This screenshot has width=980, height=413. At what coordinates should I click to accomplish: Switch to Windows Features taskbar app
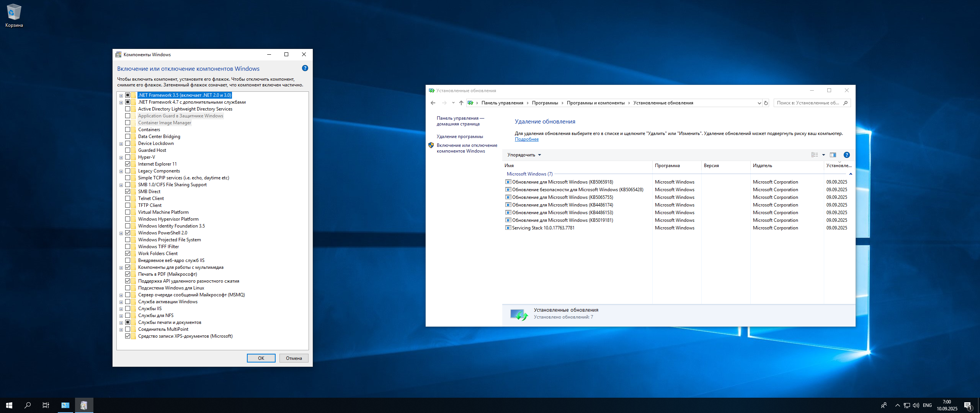[x=84, y=405]
